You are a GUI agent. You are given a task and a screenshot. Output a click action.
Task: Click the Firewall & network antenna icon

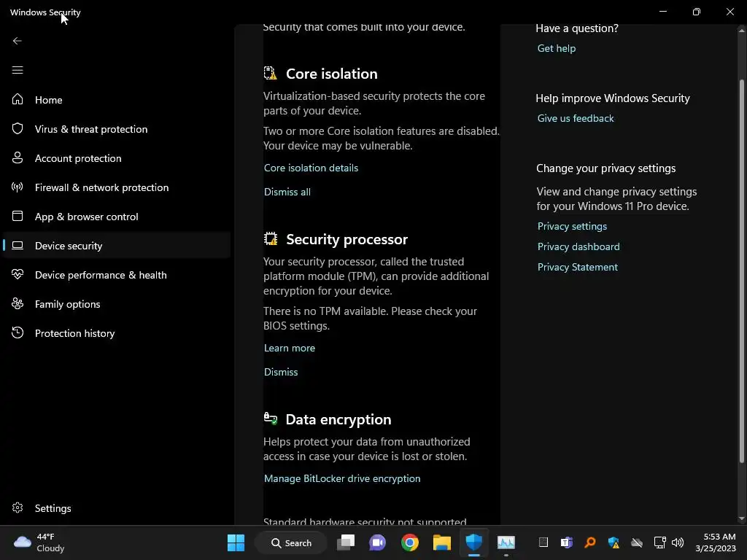click(18, 187)
